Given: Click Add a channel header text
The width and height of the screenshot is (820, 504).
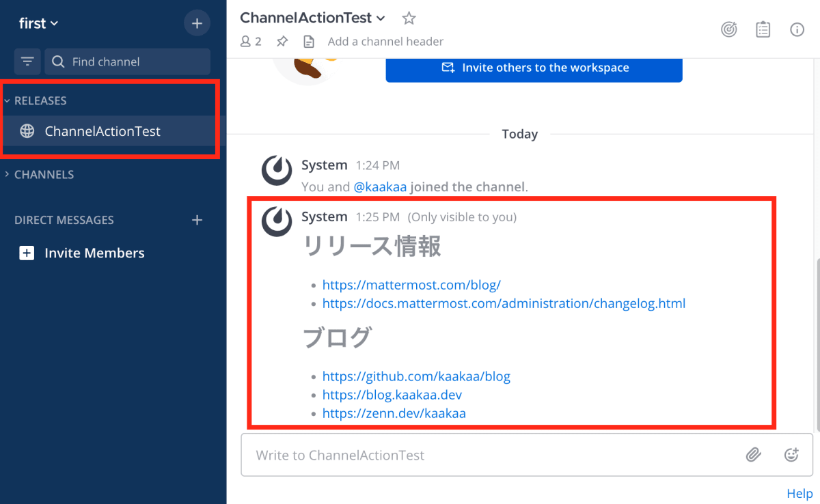Looking at the screenshot, I should pyautogui.click(x=385, y=42).
